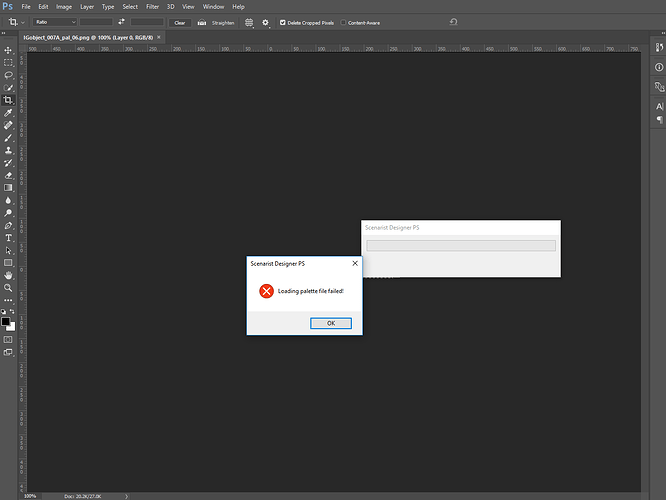Select the Rectangular Marquee tool
The image size is (666, 500).
8,63
